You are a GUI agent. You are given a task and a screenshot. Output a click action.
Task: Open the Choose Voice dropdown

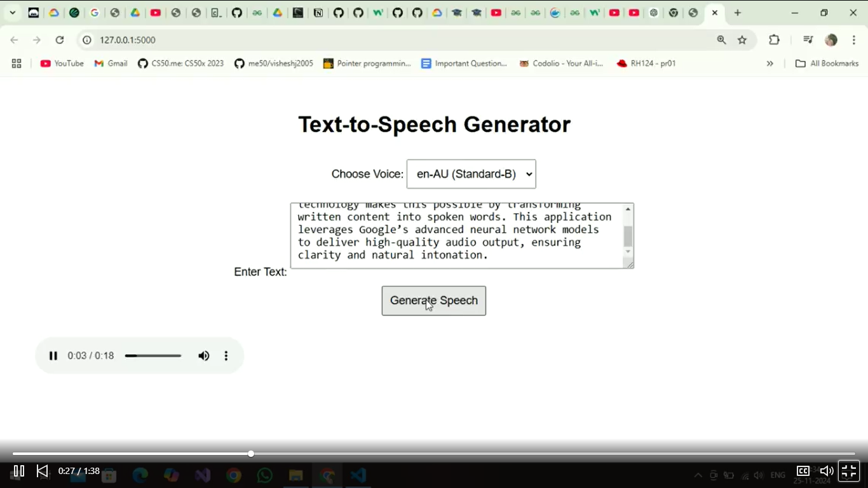pyautogui.click(x=471, y=174)
